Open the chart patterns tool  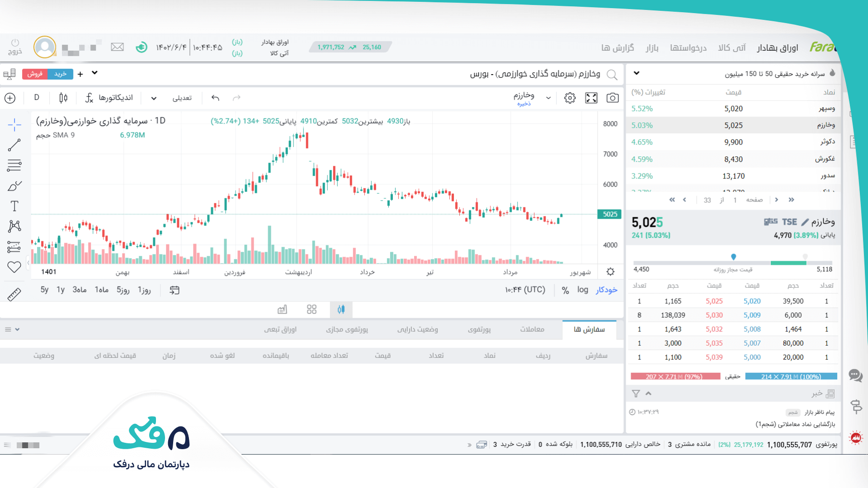pos(14,226)
